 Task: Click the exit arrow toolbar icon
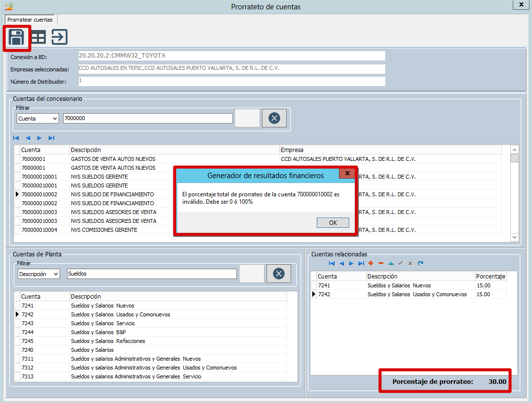click(60, 37)
